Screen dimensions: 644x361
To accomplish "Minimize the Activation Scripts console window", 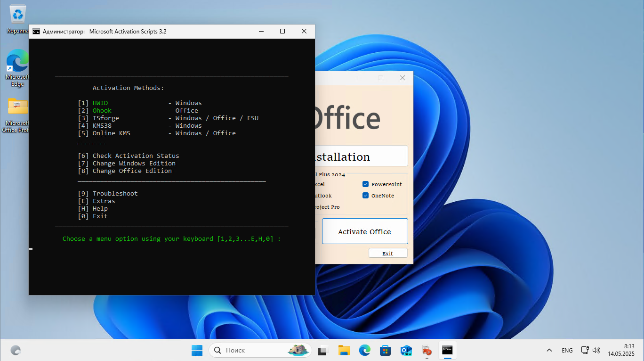I will 261,32.
